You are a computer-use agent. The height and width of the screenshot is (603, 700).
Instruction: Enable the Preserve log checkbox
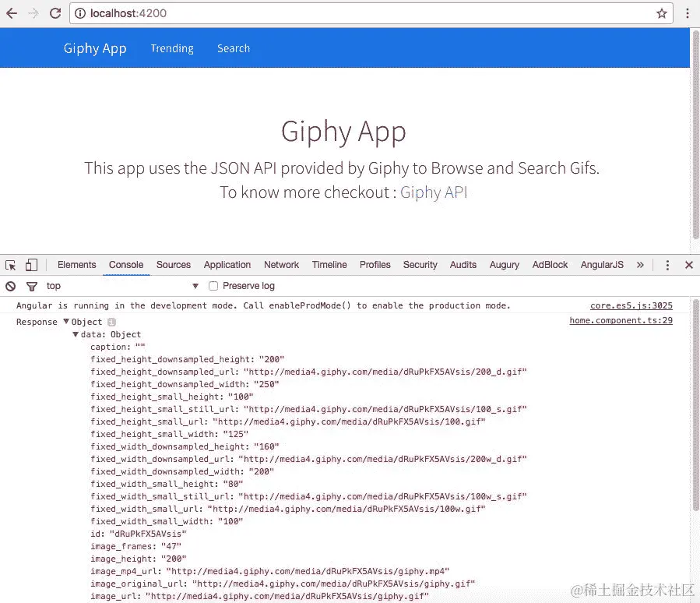pyautogui.click(x=213, y=286)
